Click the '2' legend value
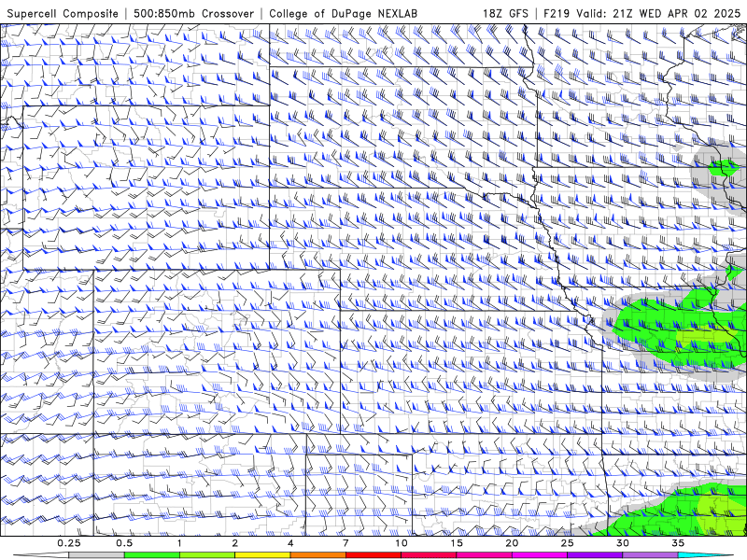 235,543
